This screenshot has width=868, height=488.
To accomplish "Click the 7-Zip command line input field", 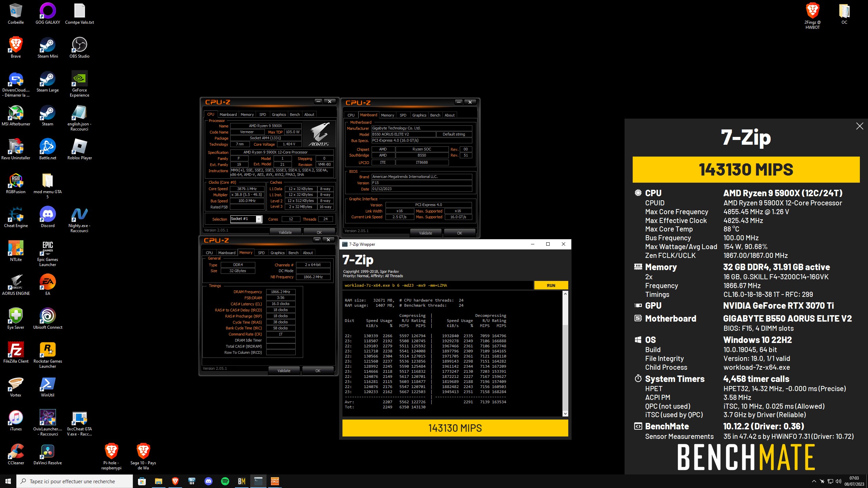I will (x=437, y=285).
